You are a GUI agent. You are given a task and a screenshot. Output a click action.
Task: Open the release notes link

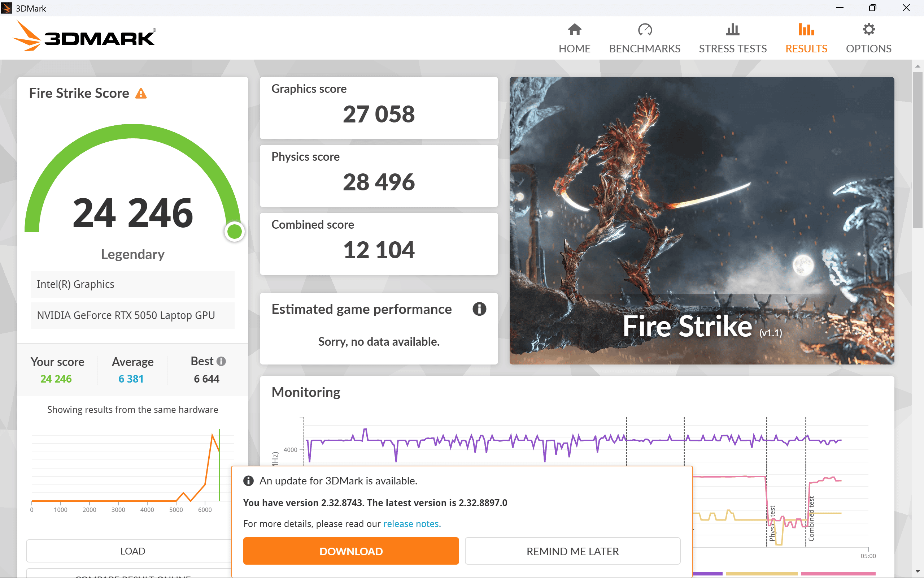[412, 524]
